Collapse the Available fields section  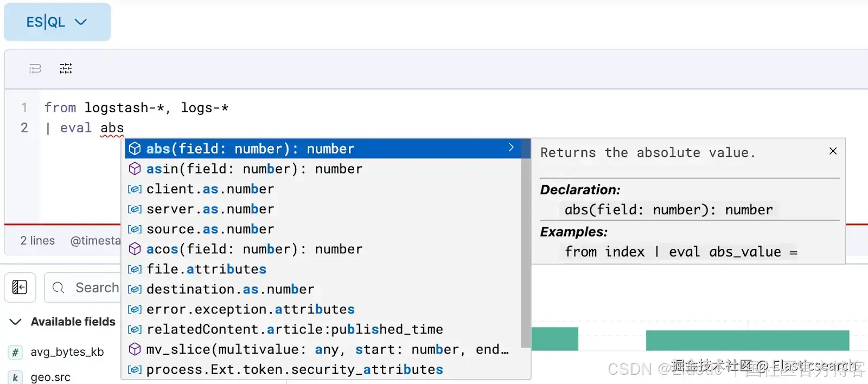click(16, 322)
